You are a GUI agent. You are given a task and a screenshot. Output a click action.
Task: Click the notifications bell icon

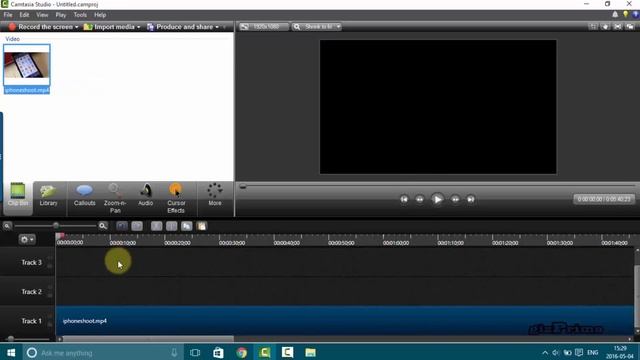coord(615,14)
